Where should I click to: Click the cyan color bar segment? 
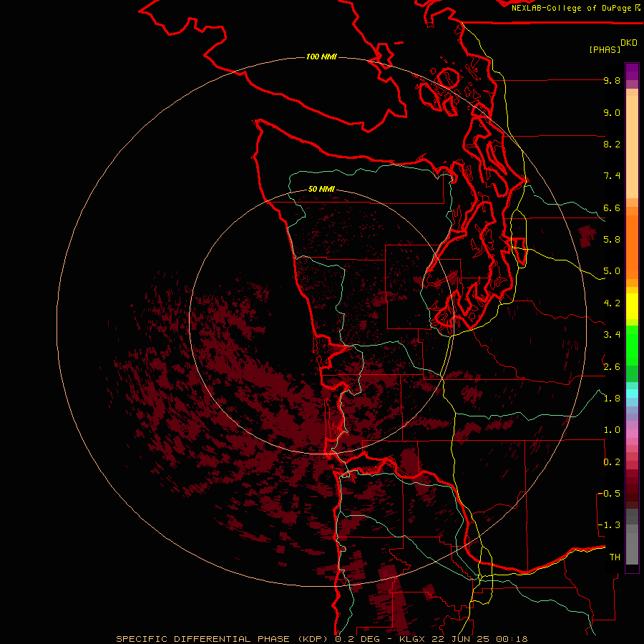(632, 394)
